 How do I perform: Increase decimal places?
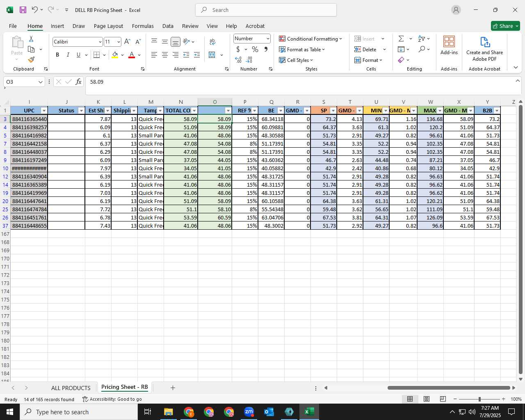pos(238,60)
